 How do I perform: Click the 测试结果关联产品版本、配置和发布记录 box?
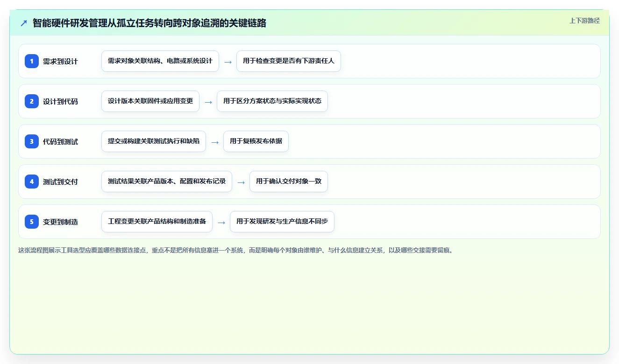tap(167, 182)
